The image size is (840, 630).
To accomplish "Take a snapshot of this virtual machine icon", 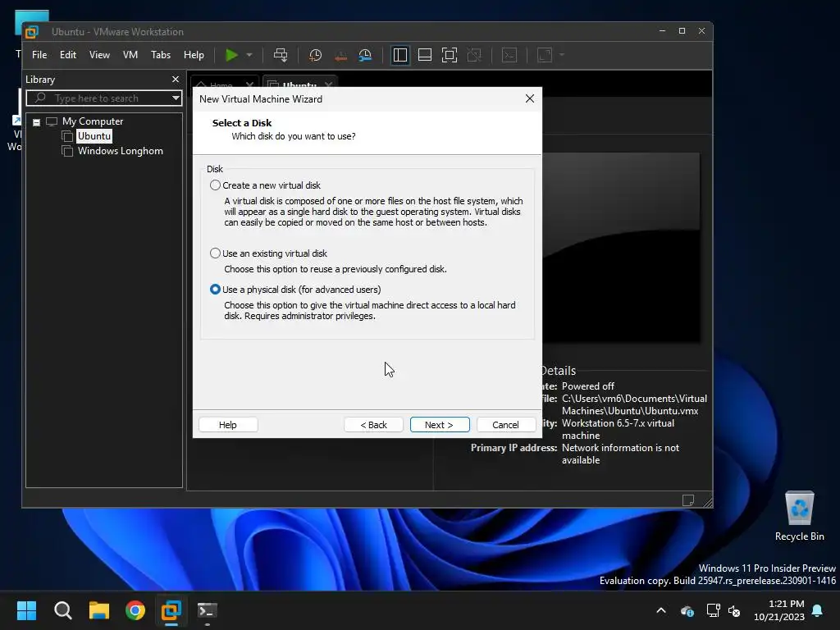I will point(316,55).
